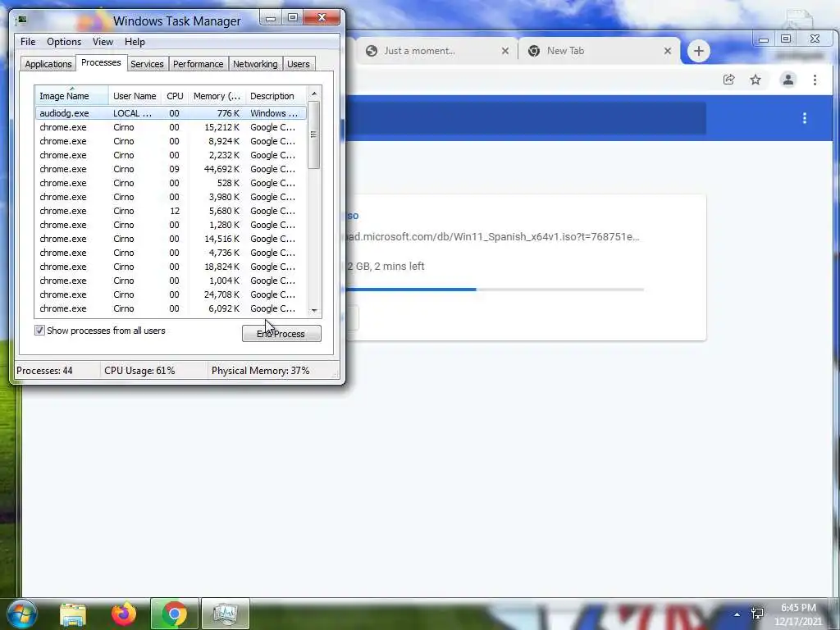This screenshot has width=840, height=630.
Task: Select chrome.exe process using 4,736 K
Action: click(171, 253)
